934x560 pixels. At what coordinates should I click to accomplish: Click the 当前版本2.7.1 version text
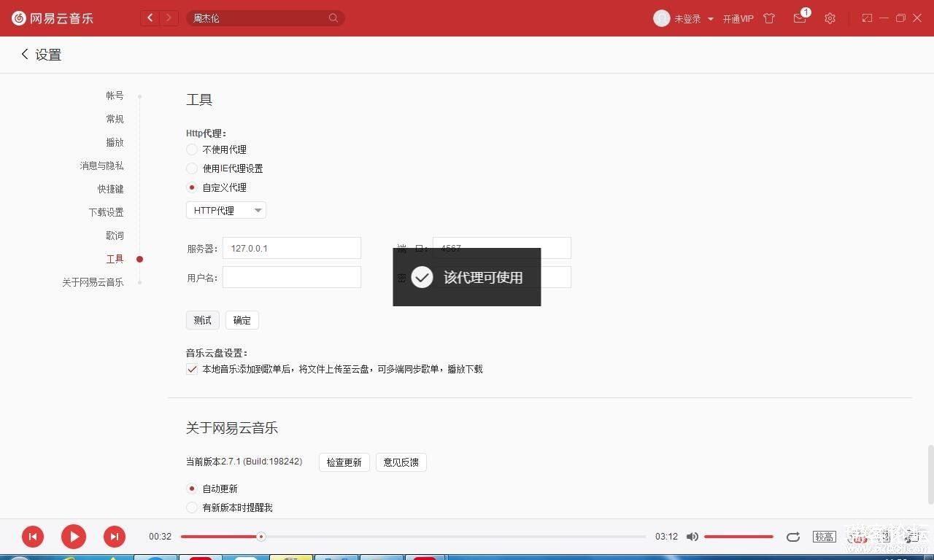[x=244, y=462]
